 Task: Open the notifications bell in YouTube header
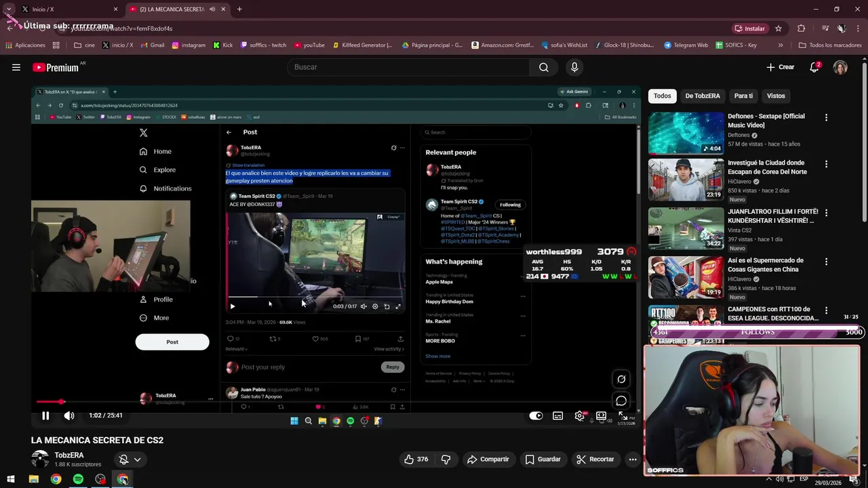(x=814, y=67)
